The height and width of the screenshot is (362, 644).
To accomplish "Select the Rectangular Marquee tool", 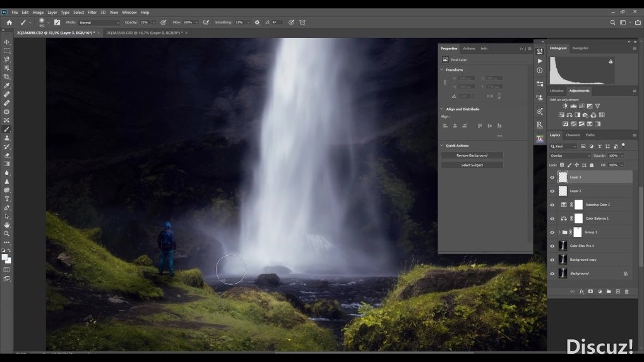I will tap(6, 51).
